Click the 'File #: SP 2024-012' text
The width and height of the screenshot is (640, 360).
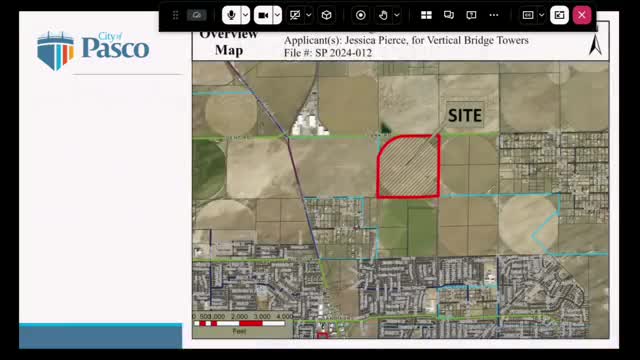coord(328,53)
